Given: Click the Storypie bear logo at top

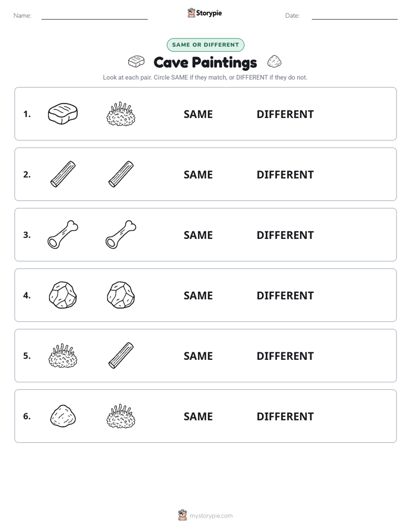Looking at the screenshot, I should click(191, 13).
